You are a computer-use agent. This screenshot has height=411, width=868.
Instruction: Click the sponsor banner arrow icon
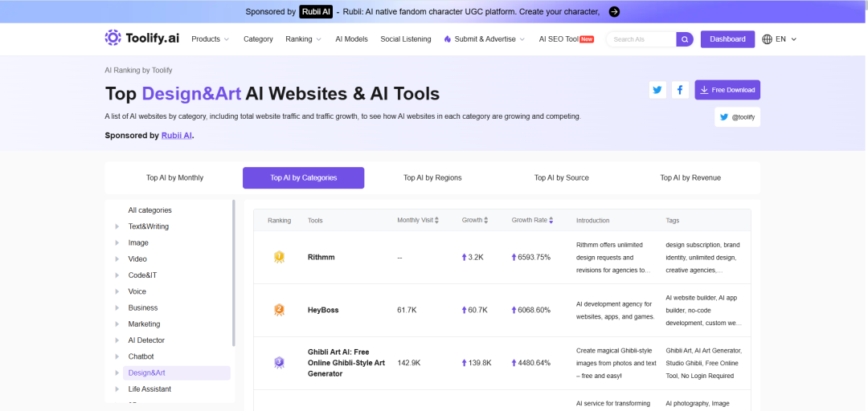(614, 11)
